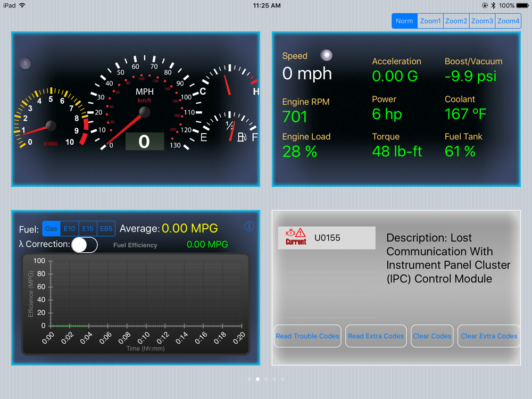Image resolution: width=532 pixels, height=399 pixels.
Task: Select Gas fuel type
Action: [x=51, y=229]
